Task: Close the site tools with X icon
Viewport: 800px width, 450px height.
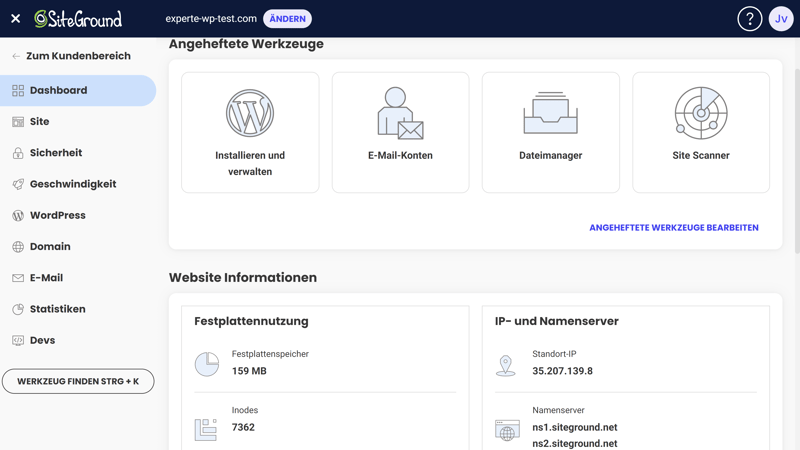Action: pos(16,19)
